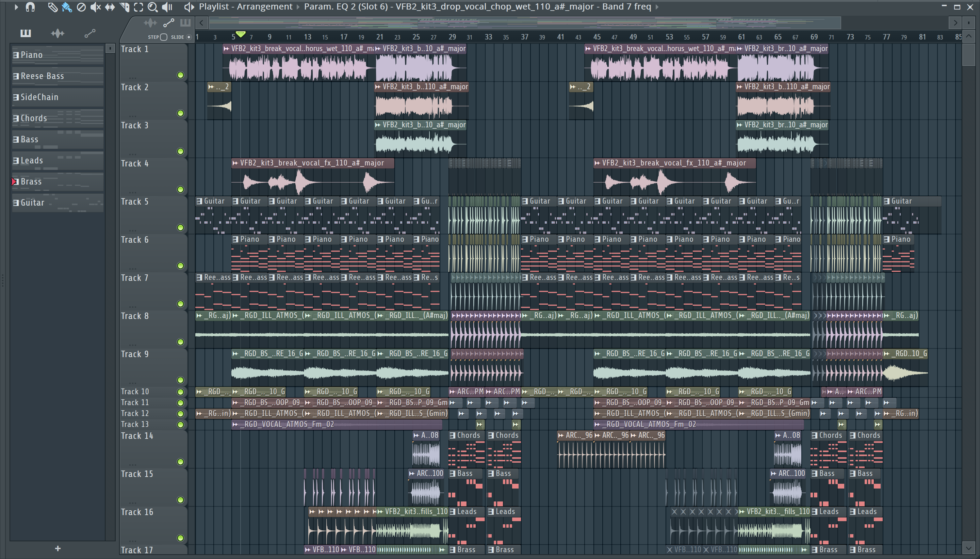
Task: Mute Track 2 with its green LED
Action: pos(180,113)
